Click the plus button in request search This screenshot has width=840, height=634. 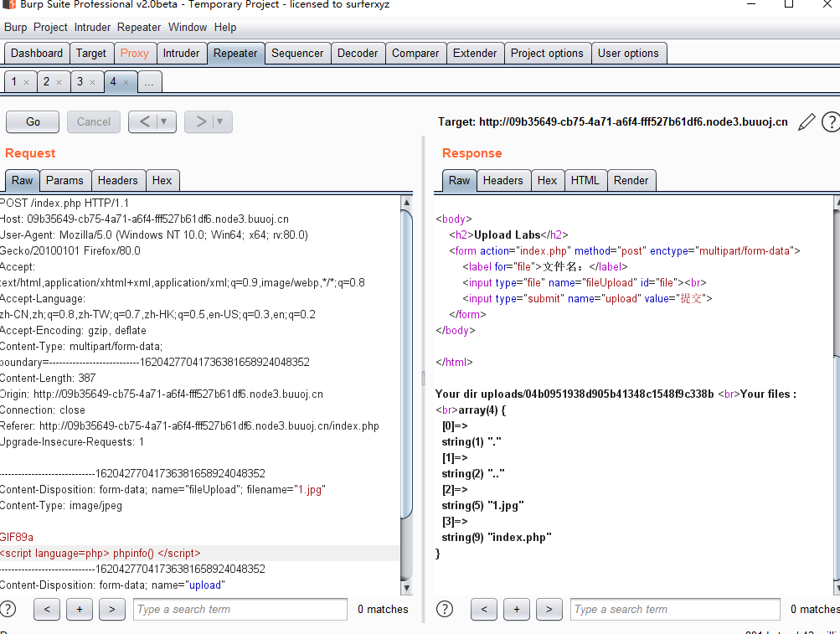(x=80, y=610)
